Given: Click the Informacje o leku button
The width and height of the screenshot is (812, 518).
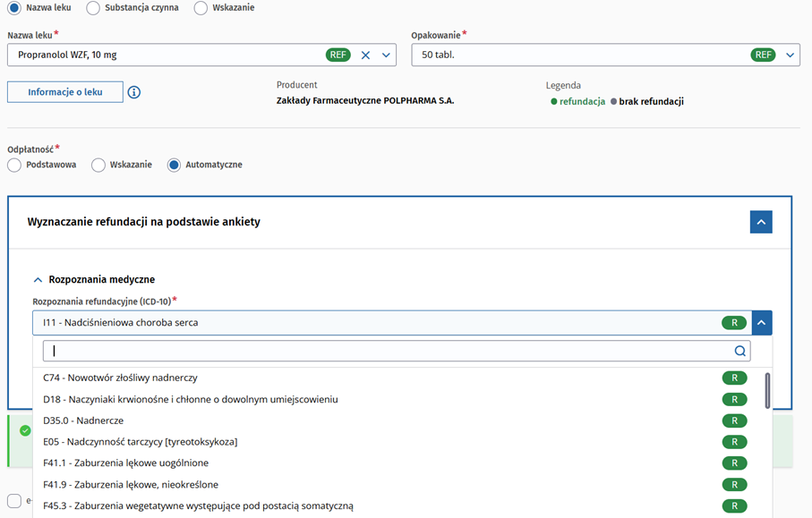Looking at the screenshot, I should coord(65,92).
